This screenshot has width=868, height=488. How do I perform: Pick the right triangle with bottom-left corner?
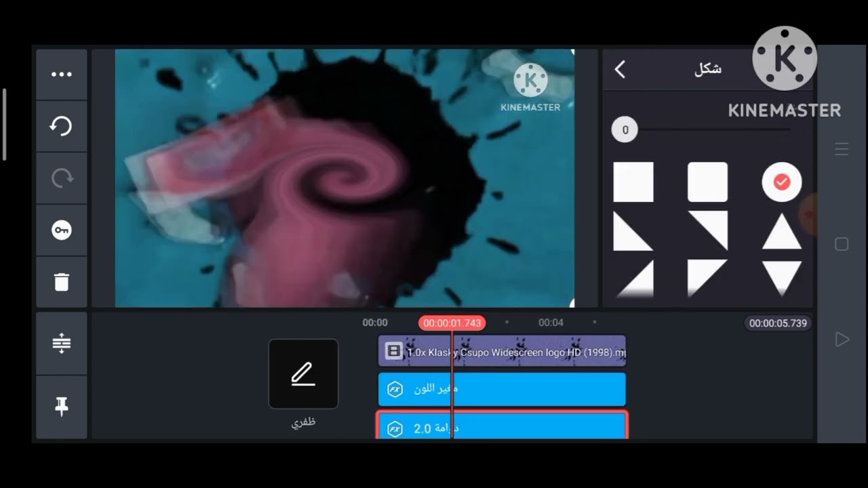point(633,231)
